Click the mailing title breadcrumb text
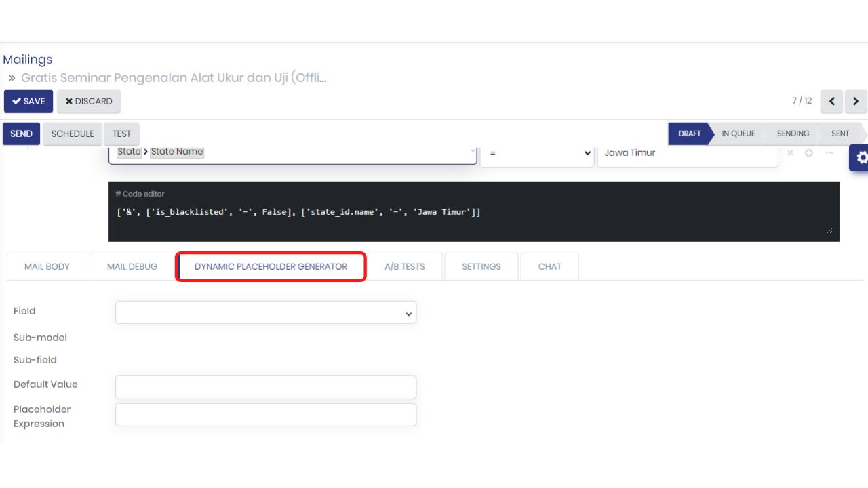The image size is (868, 488). tap(174, 78)
